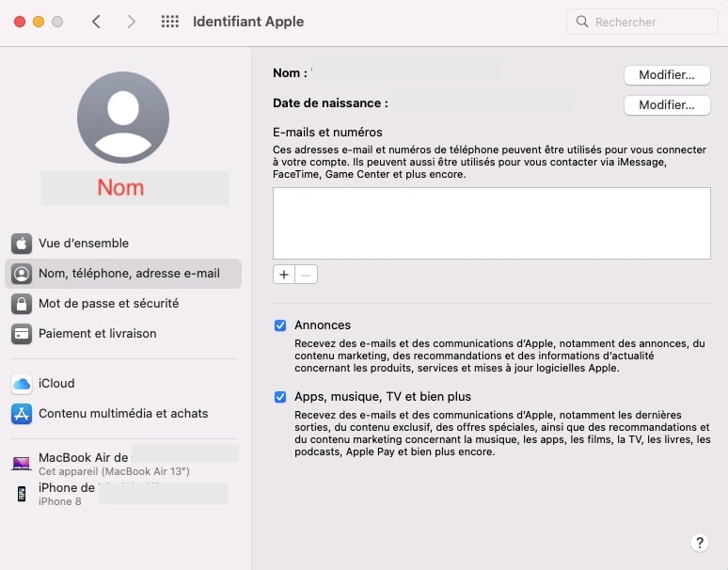Go forward with the right chevron arrow
The image size is (728, 570).
coord(132,22)
